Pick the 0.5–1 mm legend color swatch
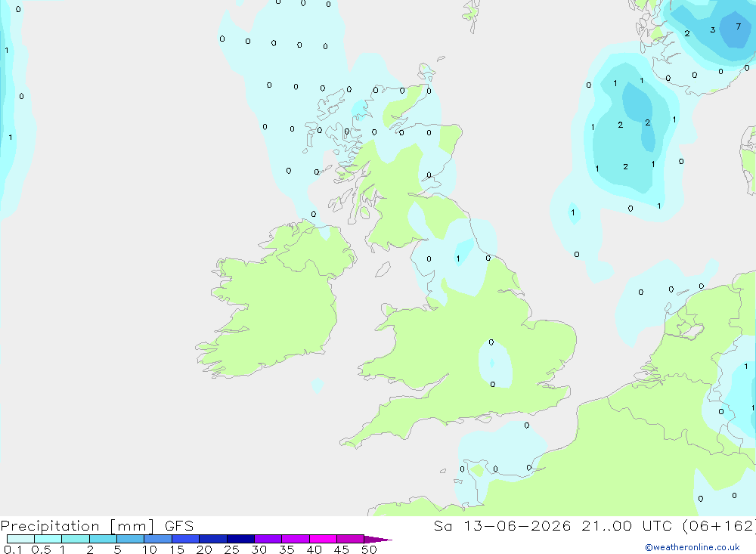The width and height of the screenshot is (756, 554). [x=48, y=539]
